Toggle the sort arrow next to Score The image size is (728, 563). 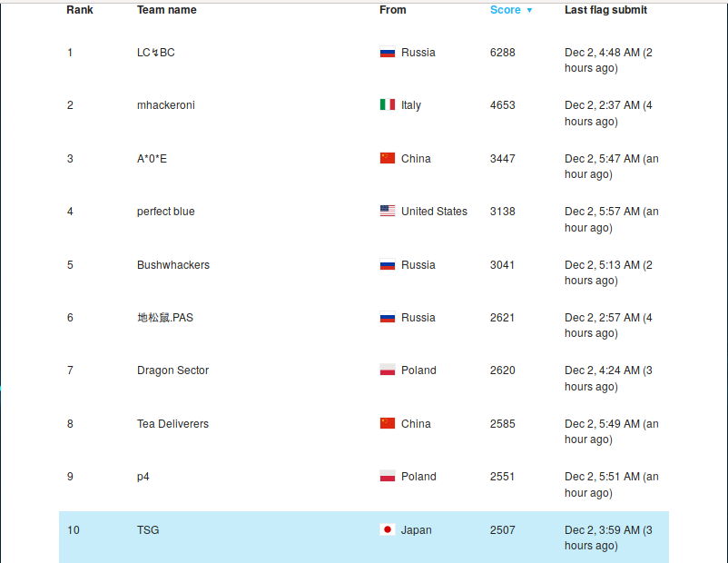[x=529, y=11]
